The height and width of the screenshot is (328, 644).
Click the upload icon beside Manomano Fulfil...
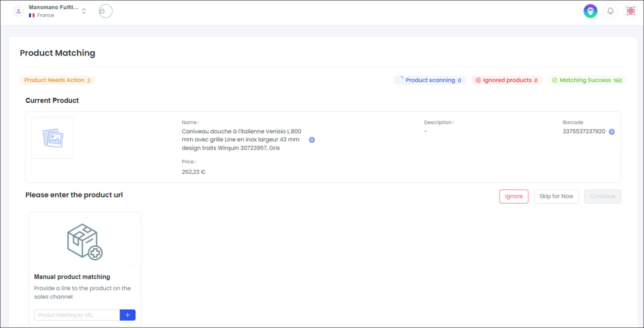[x=19, y=11]
